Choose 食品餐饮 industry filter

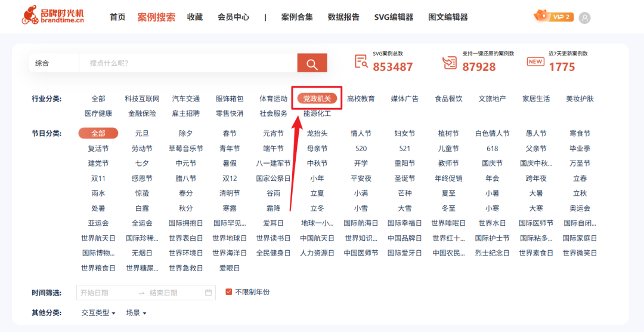pos(448,99)
